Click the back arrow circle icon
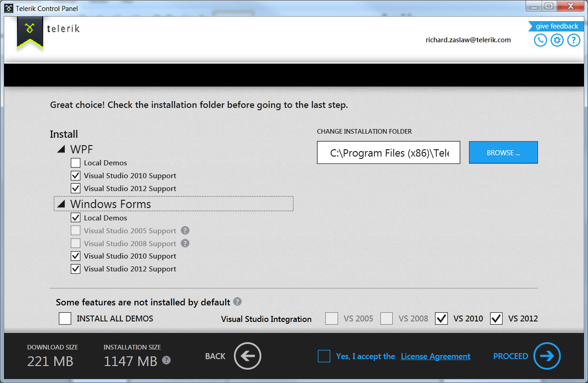The width and height of the screenshot is (588, 383). point(247,356)
